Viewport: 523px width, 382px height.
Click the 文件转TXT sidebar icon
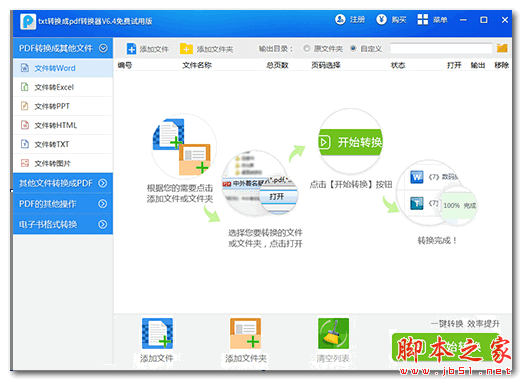pyautogui.click(x=25, y=144)
